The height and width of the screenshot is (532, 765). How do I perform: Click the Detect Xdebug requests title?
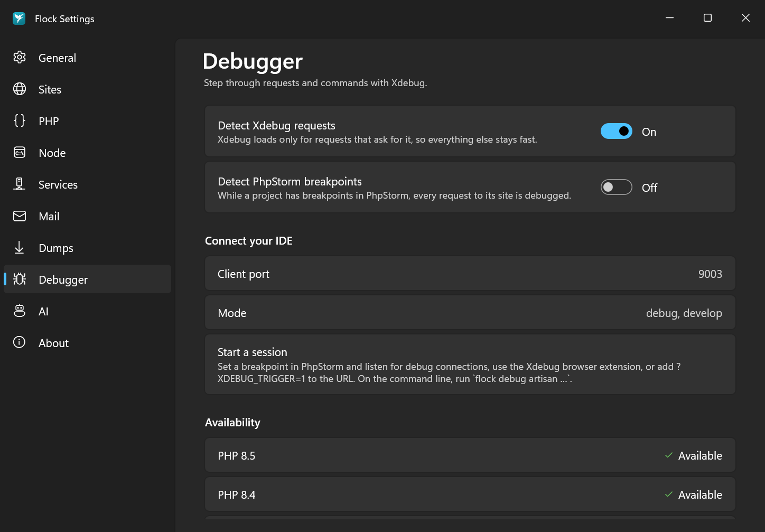[277, 125]
